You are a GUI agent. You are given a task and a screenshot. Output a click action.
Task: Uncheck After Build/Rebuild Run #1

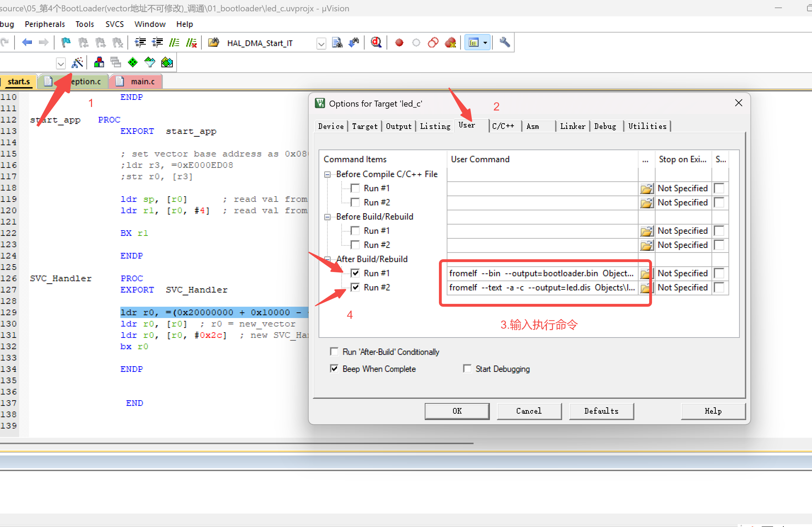point(355,273)
